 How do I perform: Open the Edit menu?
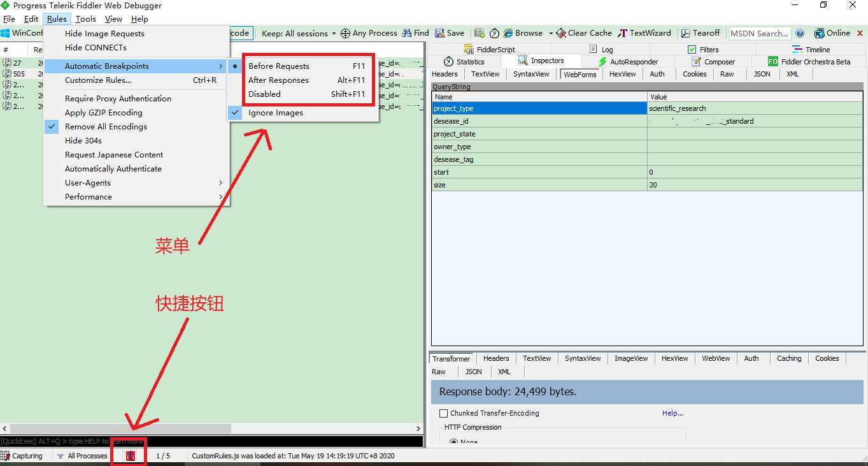(31, 19)
